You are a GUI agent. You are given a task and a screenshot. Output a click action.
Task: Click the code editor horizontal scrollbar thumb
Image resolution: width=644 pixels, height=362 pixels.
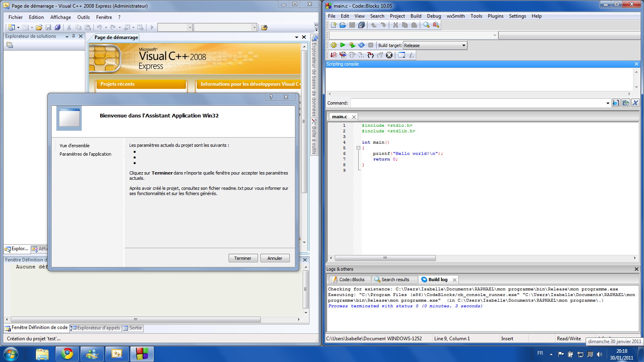coord(385,258)
